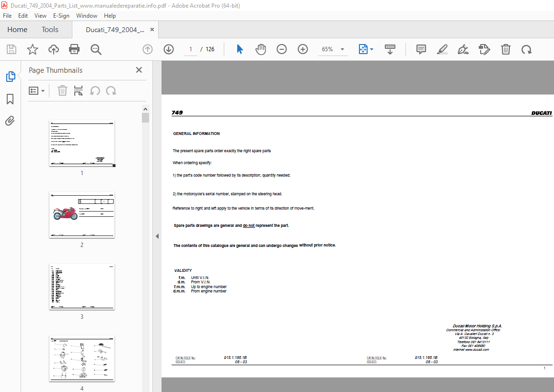Switch to the Home tab
The width and height of the screenshot is (554, 392).
(17, 30)
